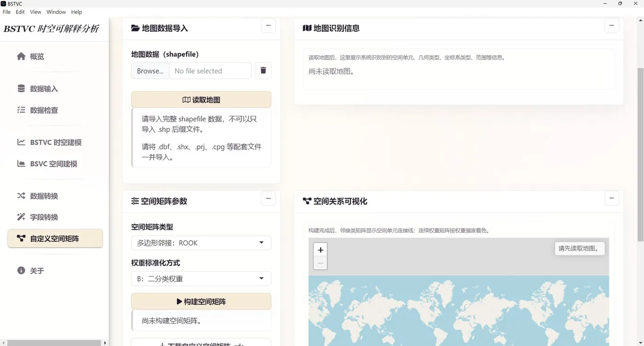Screen dimensions: 644x346
Task: Click the sidebar scrollbar right arrow
Action: [x=105, y=343]
